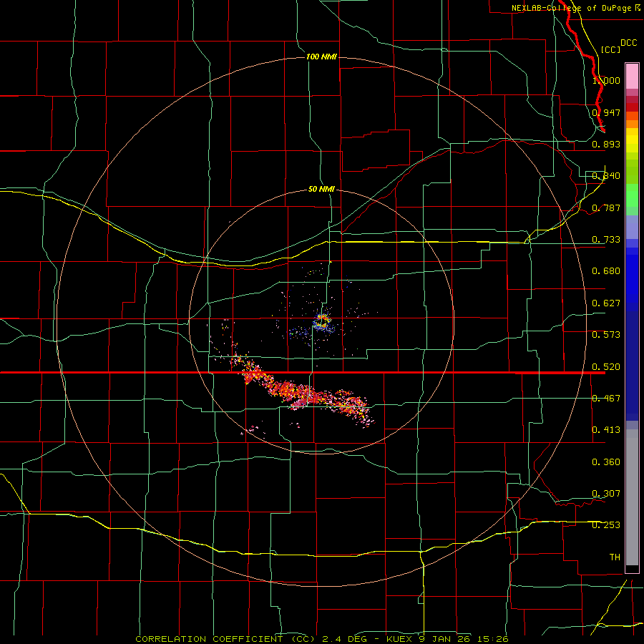
Task: Select the 0.893 legend value
Action: tap(606, 144)
